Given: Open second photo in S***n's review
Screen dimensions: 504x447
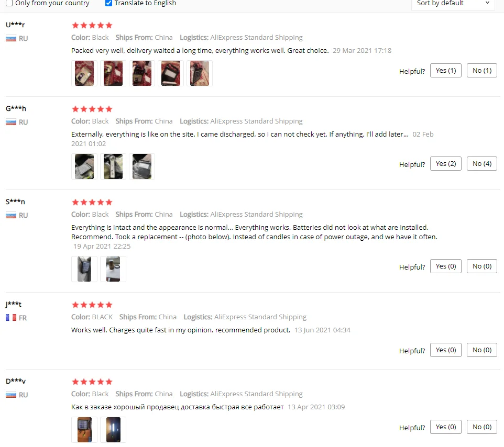Looking at the screenshot, I should (113, 269).
